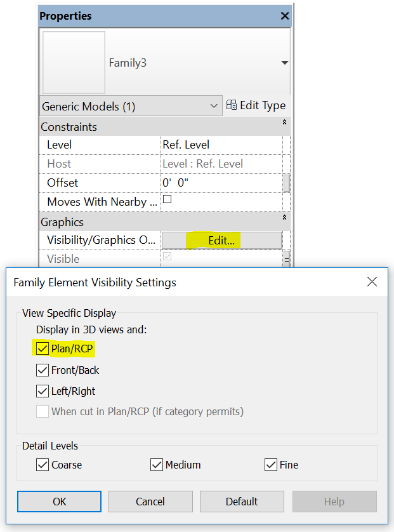Viewport: 394px width, 532px height.
Task: Open the Generic Models filter dropdown
Action: (x=214, y=105)
